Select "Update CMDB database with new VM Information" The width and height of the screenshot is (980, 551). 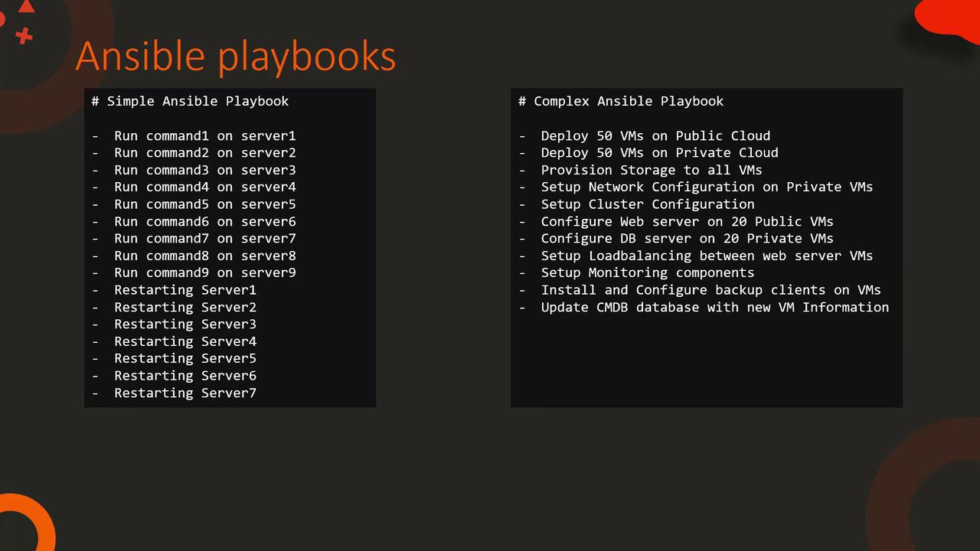(x=715, y=307)
